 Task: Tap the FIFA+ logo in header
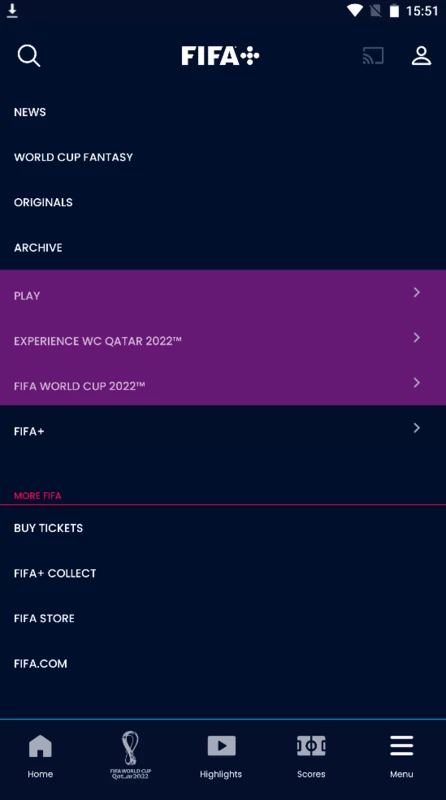220,56
